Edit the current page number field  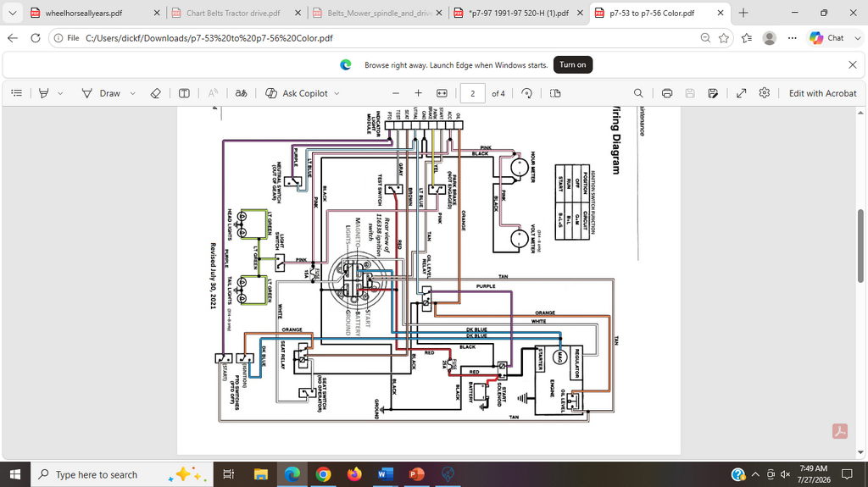click(x=473, y=93)
